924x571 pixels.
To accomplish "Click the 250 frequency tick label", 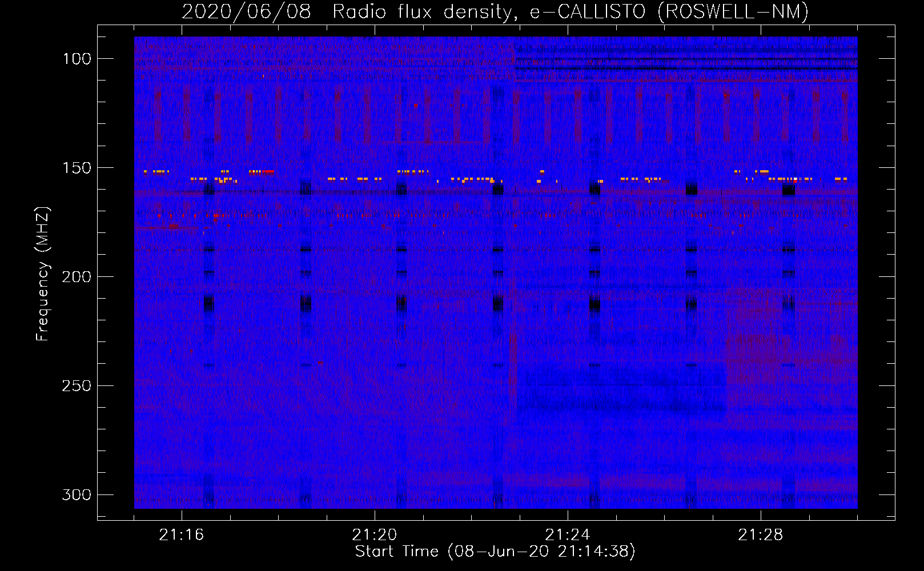I will click(x=76, y=386).
